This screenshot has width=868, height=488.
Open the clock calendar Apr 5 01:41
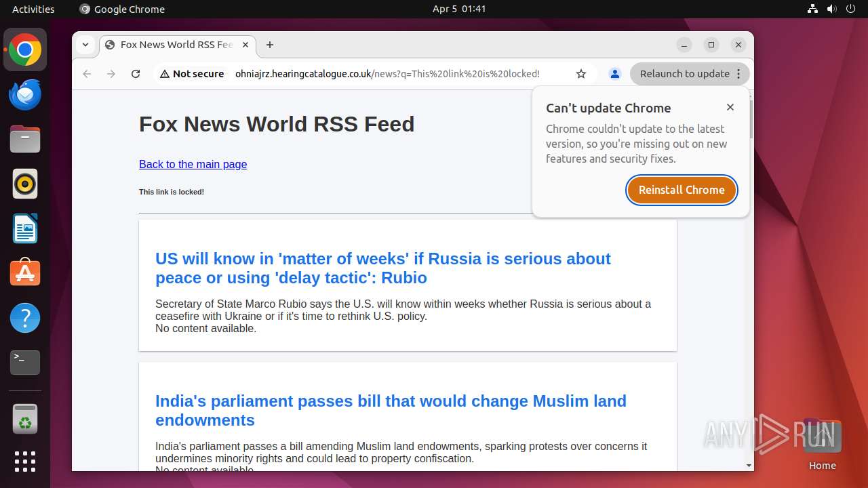tap(459, 9)
